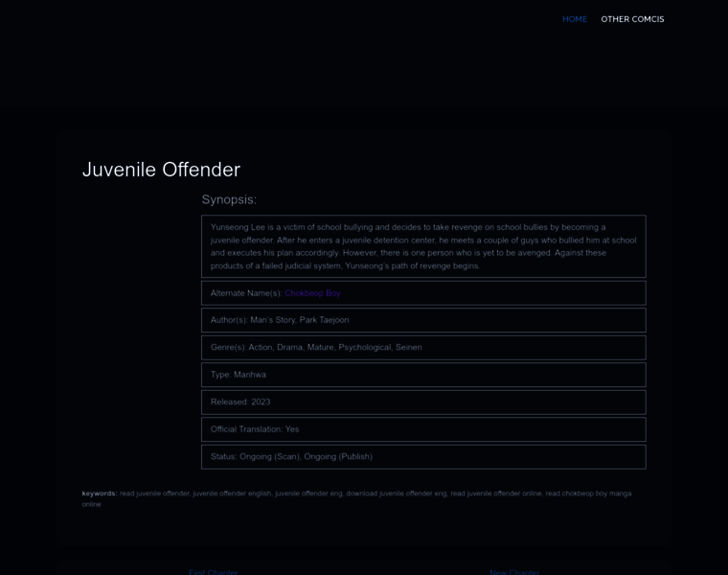The width and height of the screenshot is (728, 575).
Task: Click the Juvenile Offender title heading
Action: click(x=161, y=170)
